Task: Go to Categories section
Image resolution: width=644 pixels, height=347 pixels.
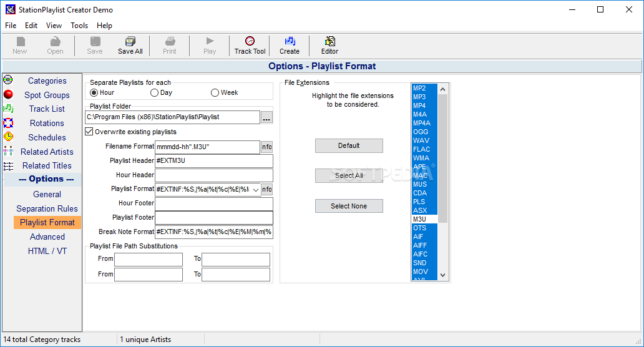Action: tap(47, 81)
